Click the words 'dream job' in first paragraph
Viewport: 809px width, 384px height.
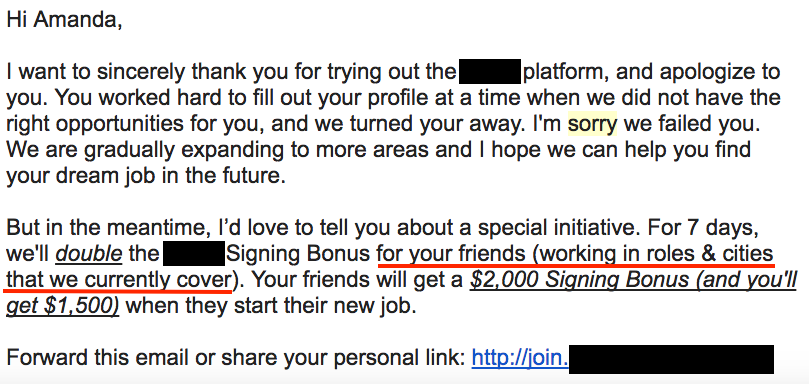[x=98, y=176]
